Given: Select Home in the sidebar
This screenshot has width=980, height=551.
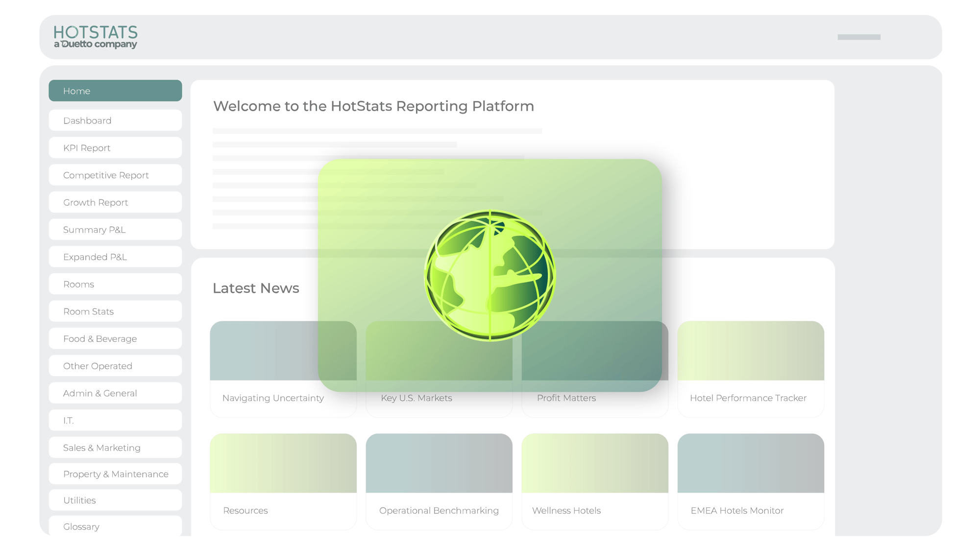Looking at the screenshot, I should click(115, 91).
